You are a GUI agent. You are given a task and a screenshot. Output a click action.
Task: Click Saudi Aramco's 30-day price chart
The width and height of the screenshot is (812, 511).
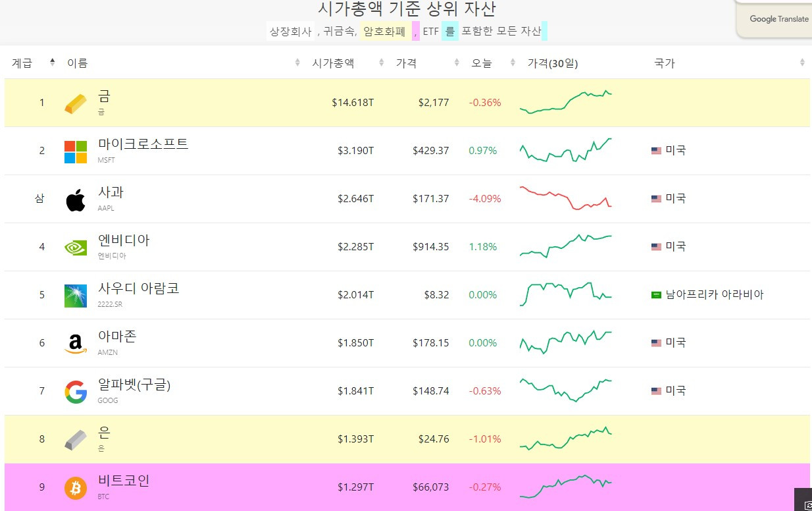[566, 294]
